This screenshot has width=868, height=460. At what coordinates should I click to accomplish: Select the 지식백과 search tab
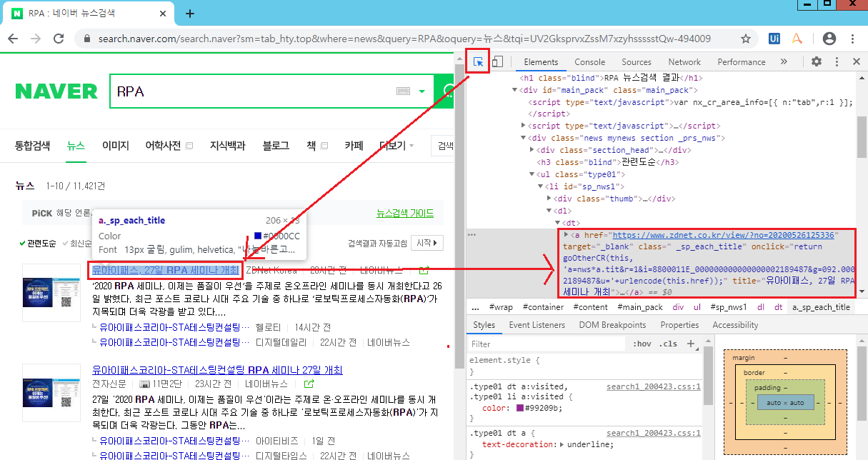(227, 146)
